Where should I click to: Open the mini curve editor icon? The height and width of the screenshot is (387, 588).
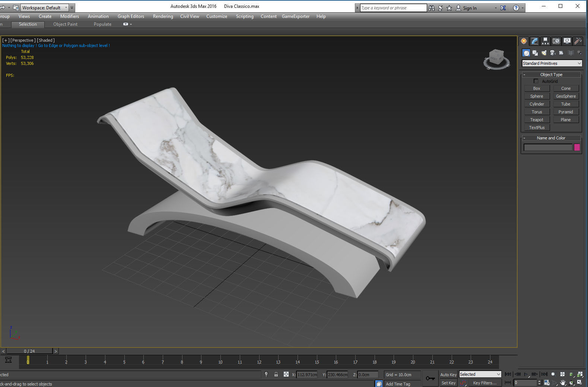point(8,360)
